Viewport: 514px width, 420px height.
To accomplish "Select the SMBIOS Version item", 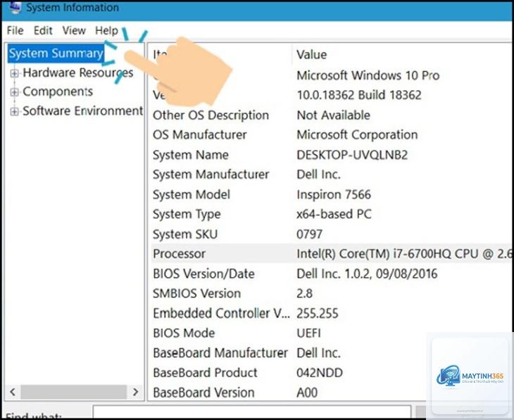I will (x=196, y=293).
